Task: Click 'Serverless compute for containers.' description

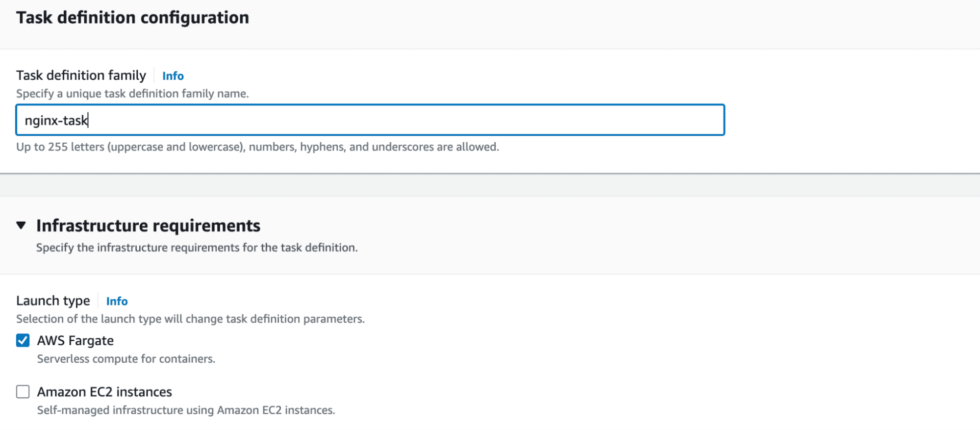Action: click(x=126, y=359)
